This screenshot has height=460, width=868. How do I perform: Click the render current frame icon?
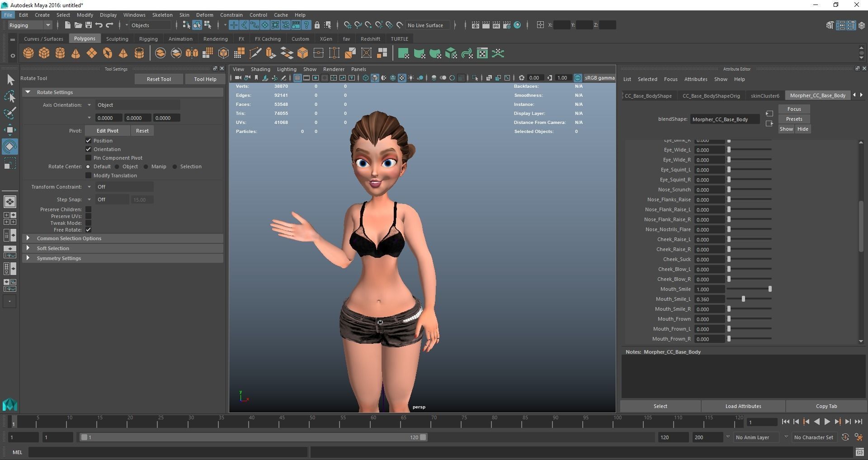click(486, 25)
